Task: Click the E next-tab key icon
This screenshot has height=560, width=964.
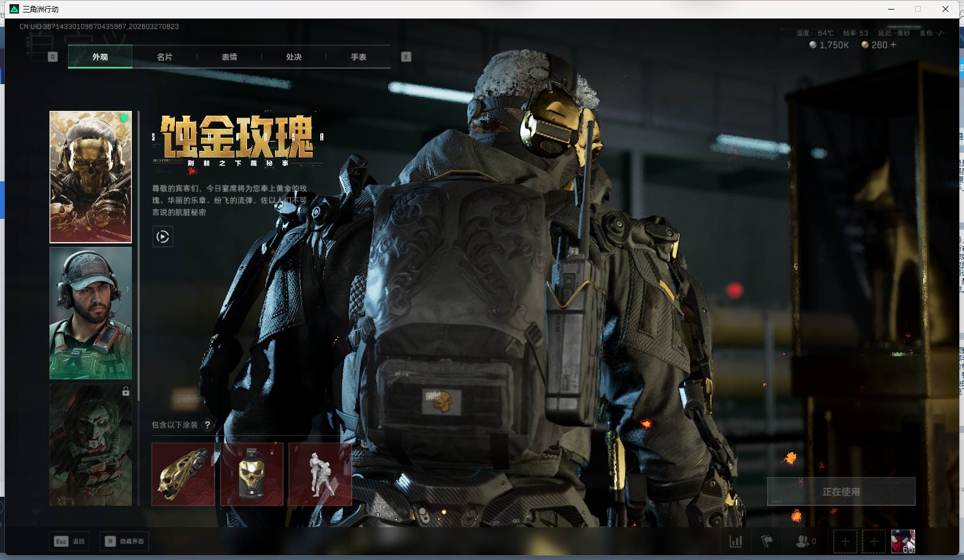Action: [x=406, y=57]
